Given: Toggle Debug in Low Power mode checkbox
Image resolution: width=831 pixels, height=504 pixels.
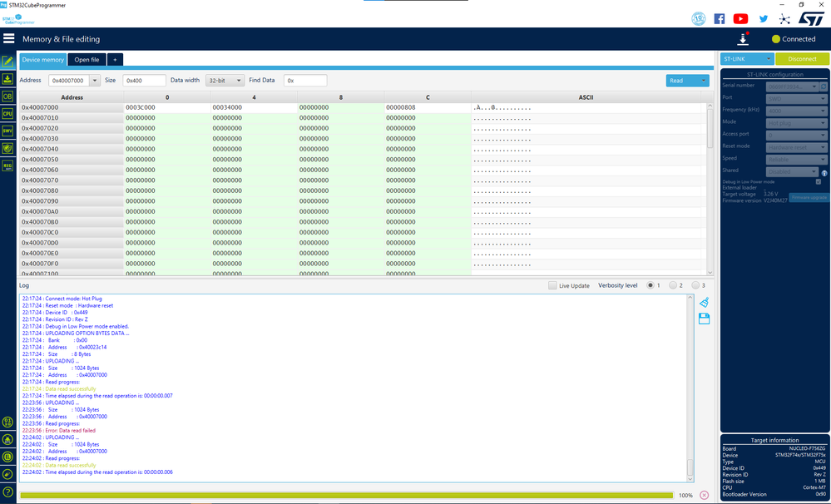Looking at the screenshot, I should point(819,182).
